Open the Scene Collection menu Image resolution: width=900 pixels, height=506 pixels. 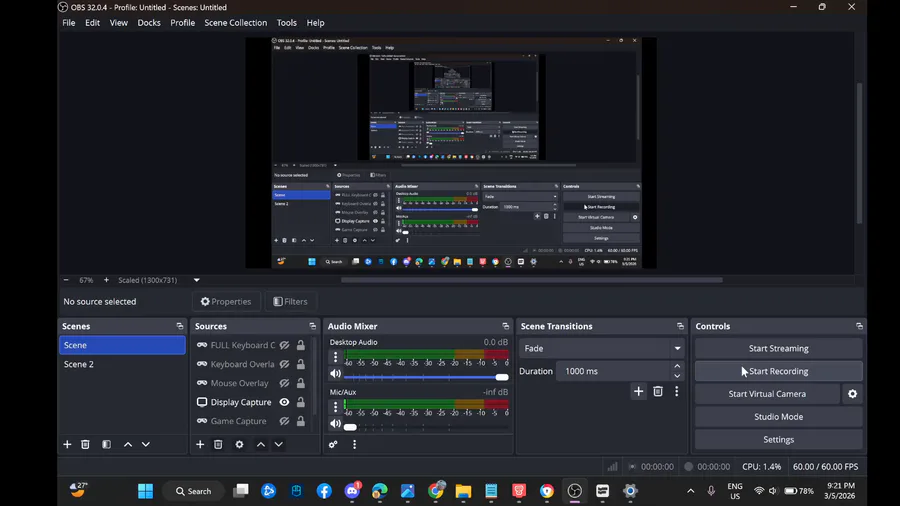(236, 23)
